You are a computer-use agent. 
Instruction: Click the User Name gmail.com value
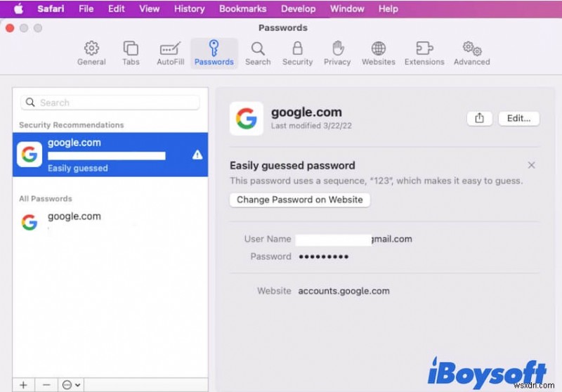point(354,240)
